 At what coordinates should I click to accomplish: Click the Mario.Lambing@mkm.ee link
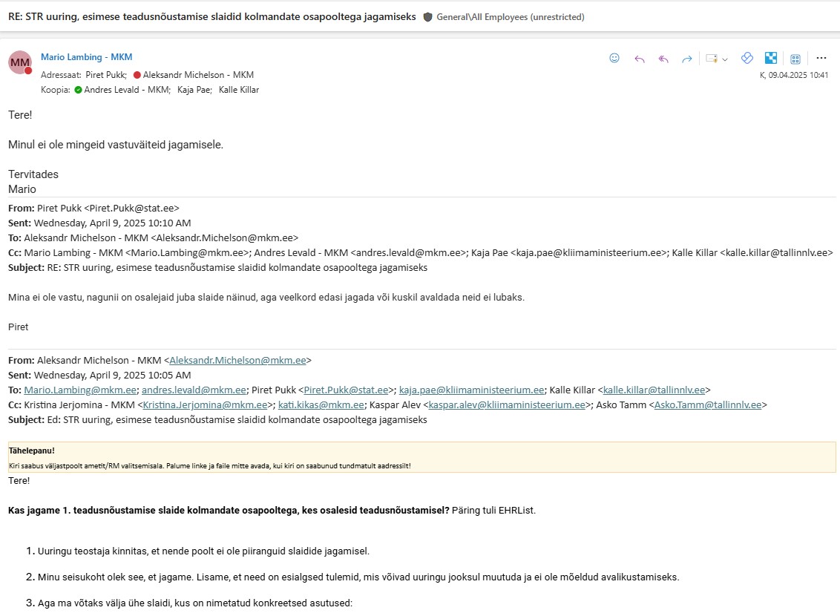point(80,390)
